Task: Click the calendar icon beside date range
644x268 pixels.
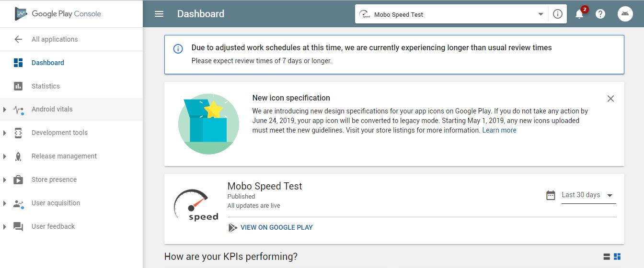Action: [551, 195]
